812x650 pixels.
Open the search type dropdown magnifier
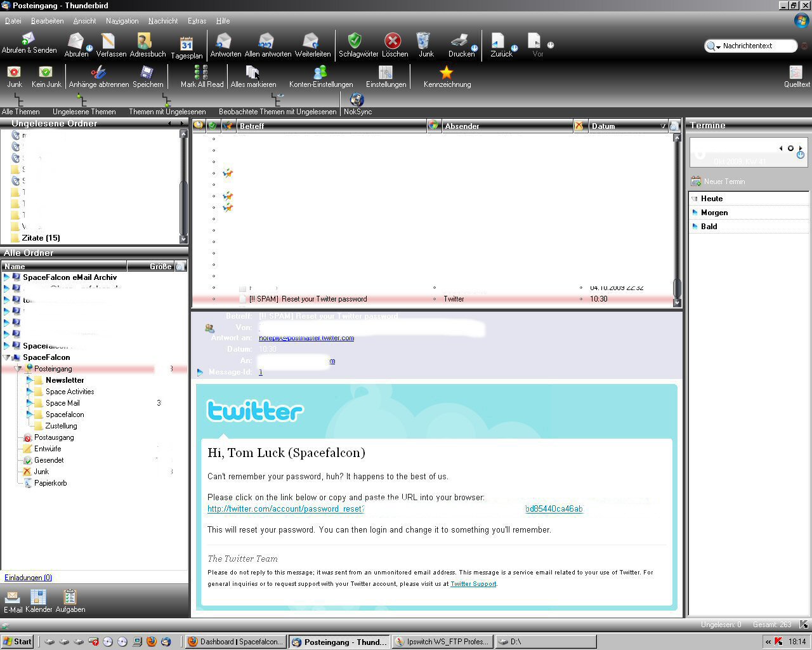[x=713, y=46]
